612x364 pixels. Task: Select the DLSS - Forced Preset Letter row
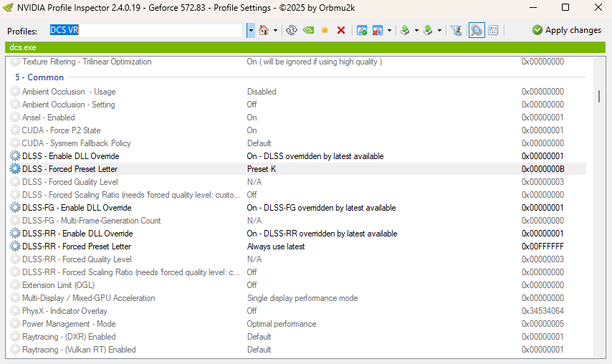(297, 169)
